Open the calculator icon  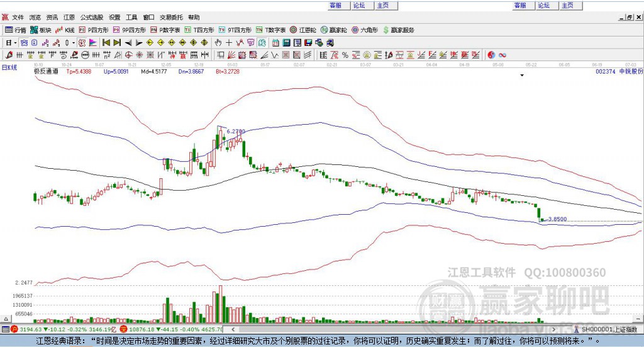(286, 43)
